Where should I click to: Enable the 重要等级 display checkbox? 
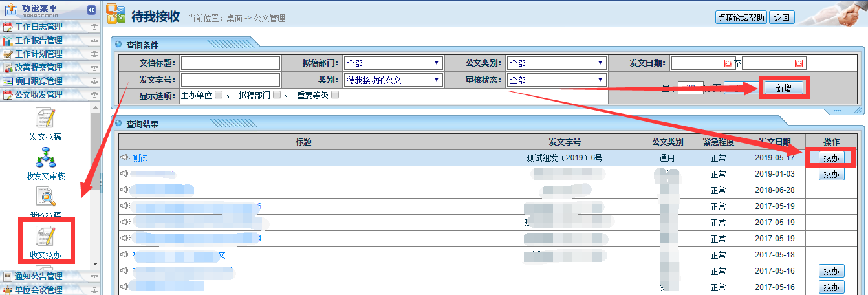point(335,95)
